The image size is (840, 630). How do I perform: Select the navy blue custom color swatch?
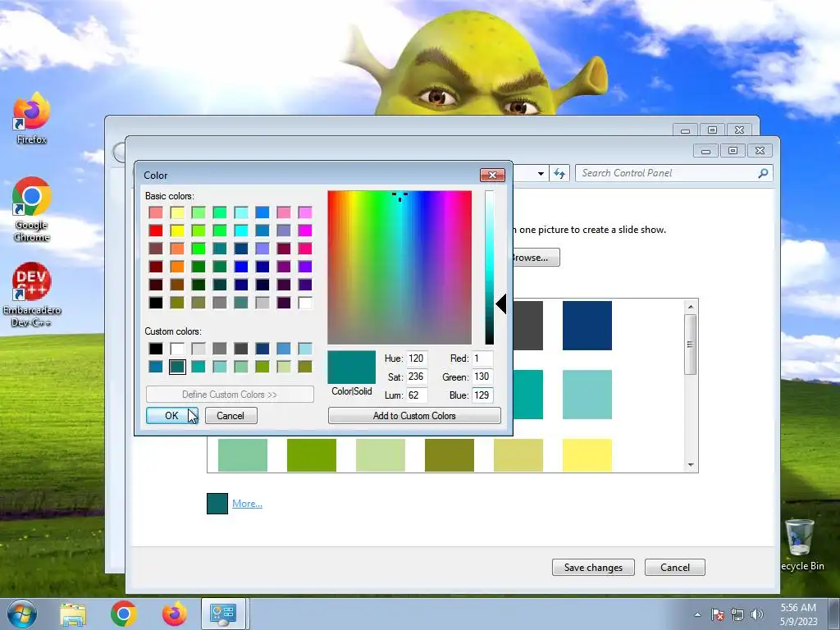tap(262, 349)
